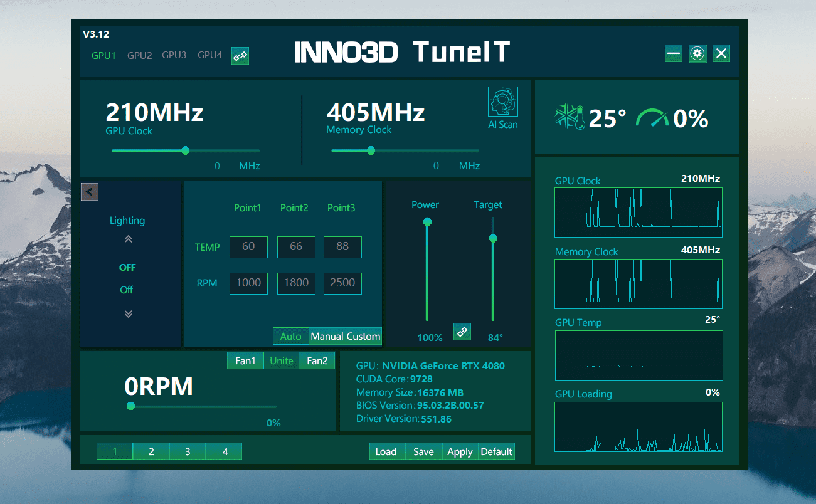Image resolution: width=816 pixels, height=504 pixels.
Task: Click the GPU sync link icon beside GPU4
Action: [240, 56]
